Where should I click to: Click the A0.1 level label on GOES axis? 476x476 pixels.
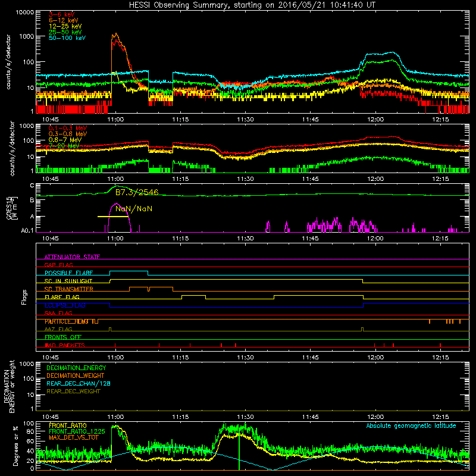coord(28,231)
